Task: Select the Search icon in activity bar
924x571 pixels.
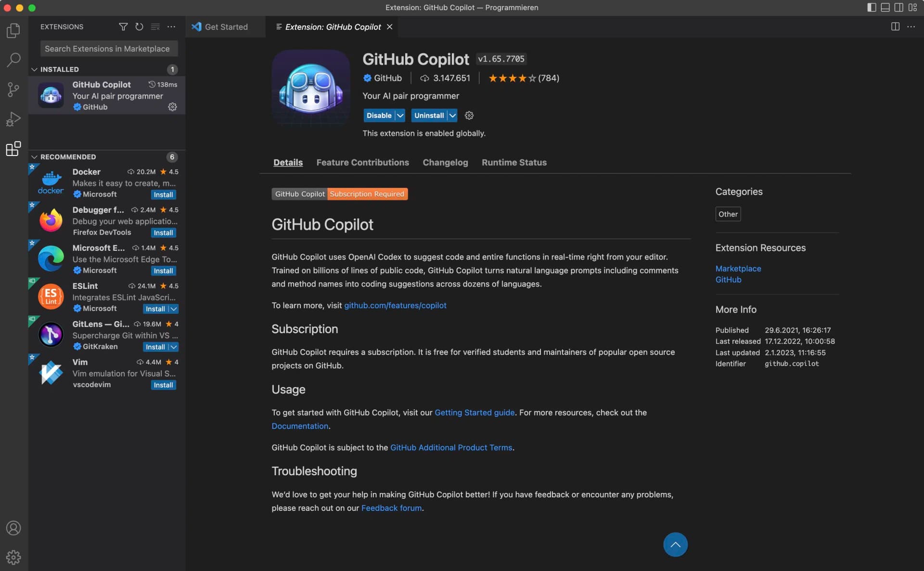Action: [x=13, y=60]
